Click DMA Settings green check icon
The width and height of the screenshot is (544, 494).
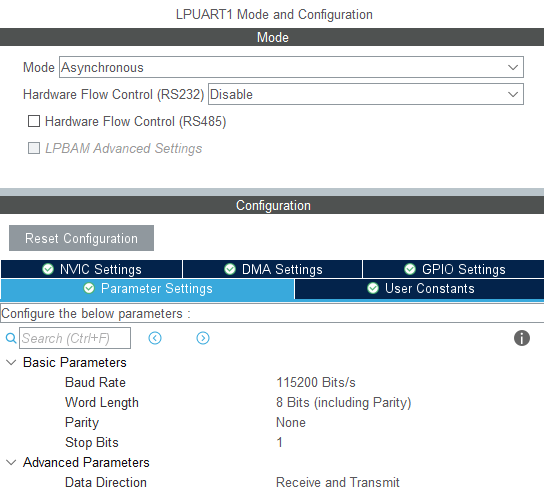pyautogui.click(x=230, y=269)
